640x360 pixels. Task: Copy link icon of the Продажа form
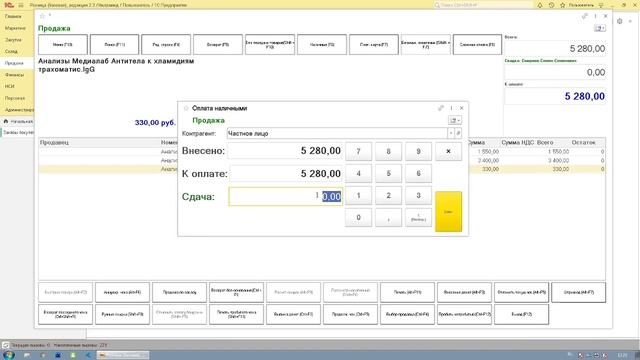(584, 16)
